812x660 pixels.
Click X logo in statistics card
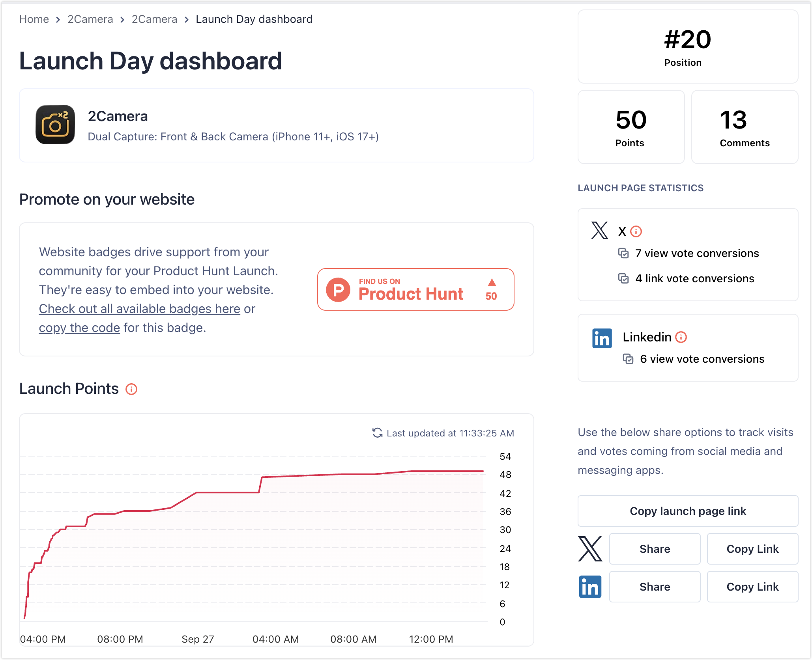600,230
